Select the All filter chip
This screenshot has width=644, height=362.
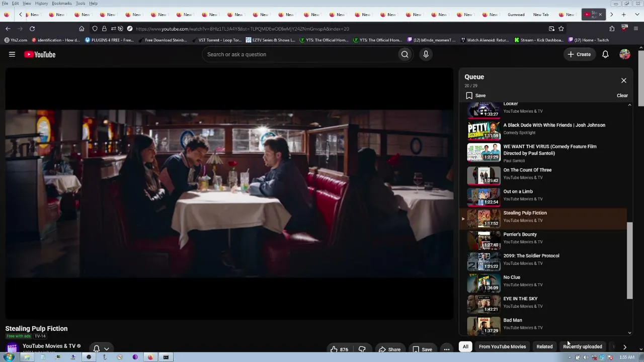pyautogui.click(x=465, y=346)
